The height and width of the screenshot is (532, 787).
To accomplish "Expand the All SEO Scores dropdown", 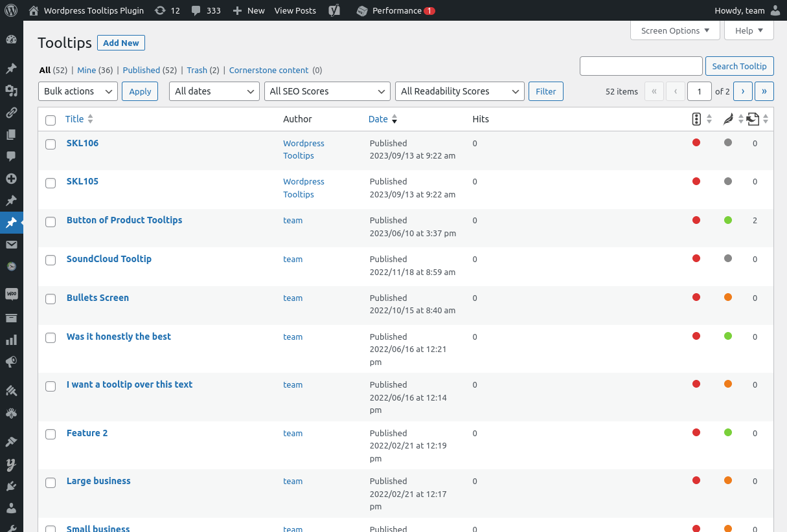I will coord(327,91).
